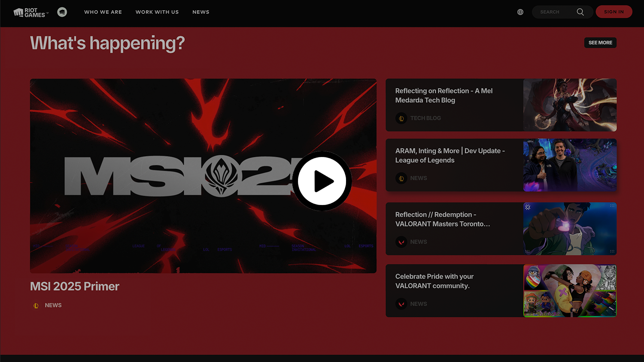
Task: Click the What's happening? heading
Action: 107,43
